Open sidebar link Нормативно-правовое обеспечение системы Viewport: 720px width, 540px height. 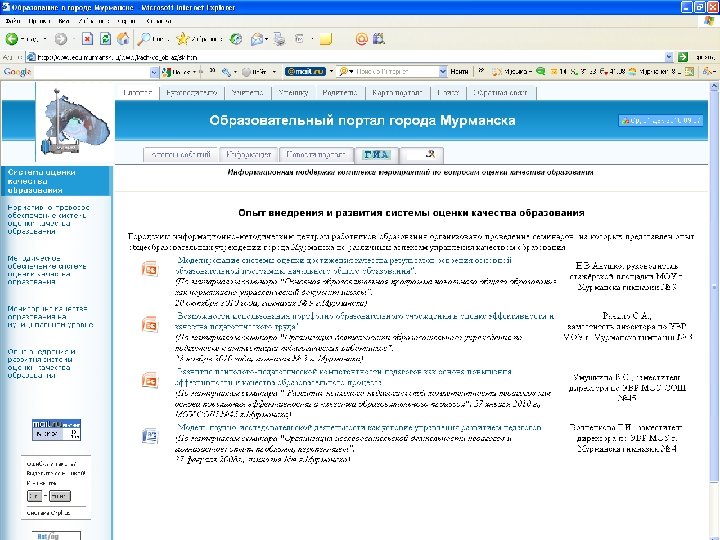tap(48, 219)
